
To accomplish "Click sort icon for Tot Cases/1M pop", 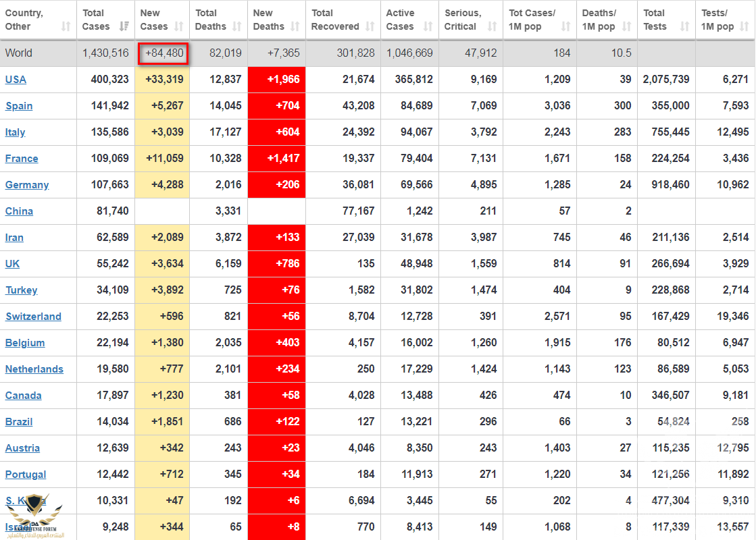I will coord(566,27).
